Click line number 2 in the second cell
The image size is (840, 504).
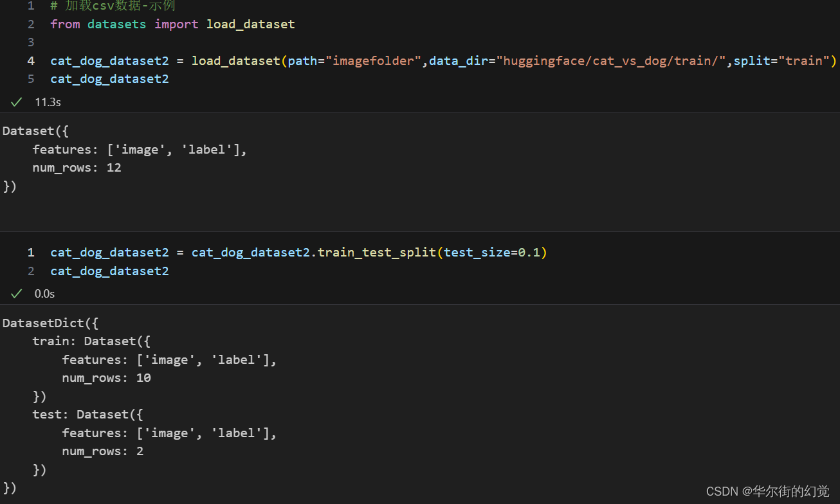(x=30, y=271)
